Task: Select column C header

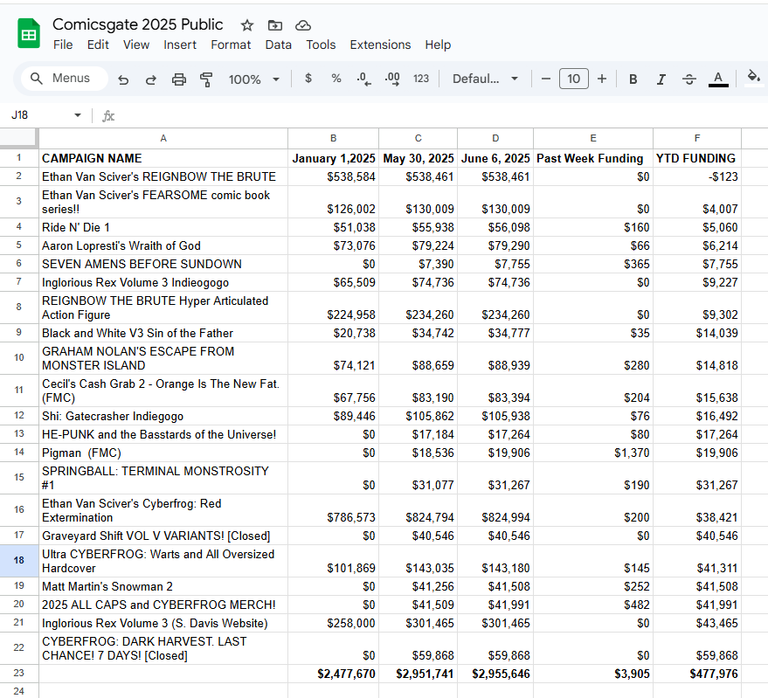Action: (x=418, y=138)
